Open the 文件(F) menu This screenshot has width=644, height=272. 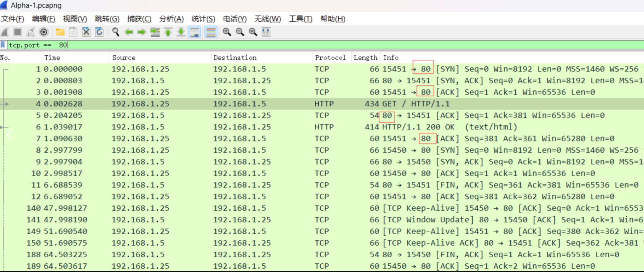point(13,19)
